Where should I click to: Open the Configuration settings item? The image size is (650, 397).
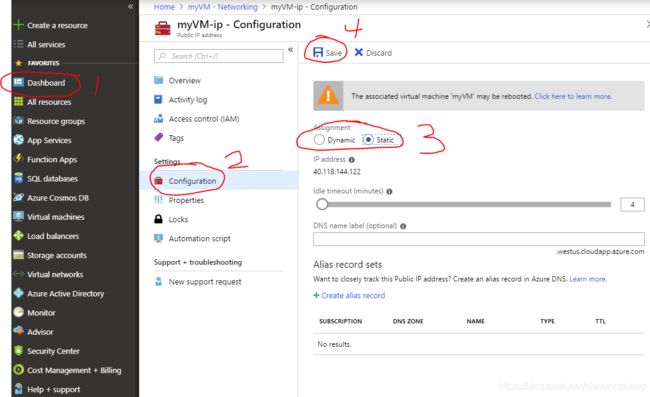(x=192, y=181)
